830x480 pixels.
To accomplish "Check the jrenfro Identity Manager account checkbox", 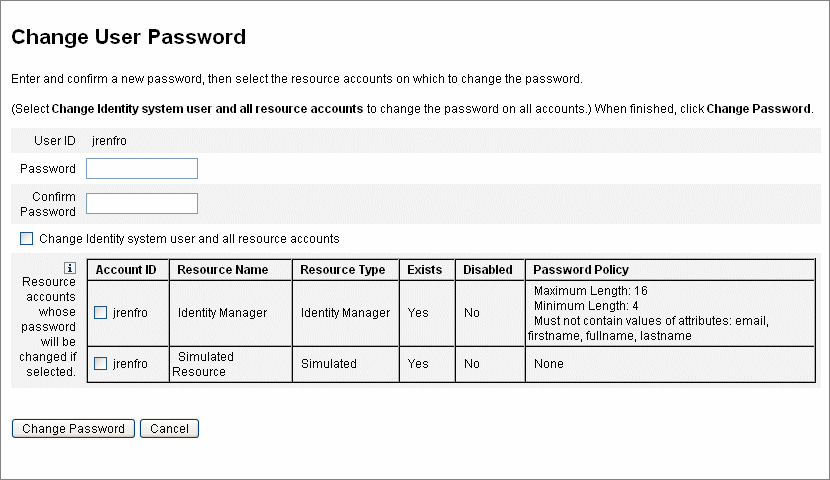I will (x=101, y=313).
